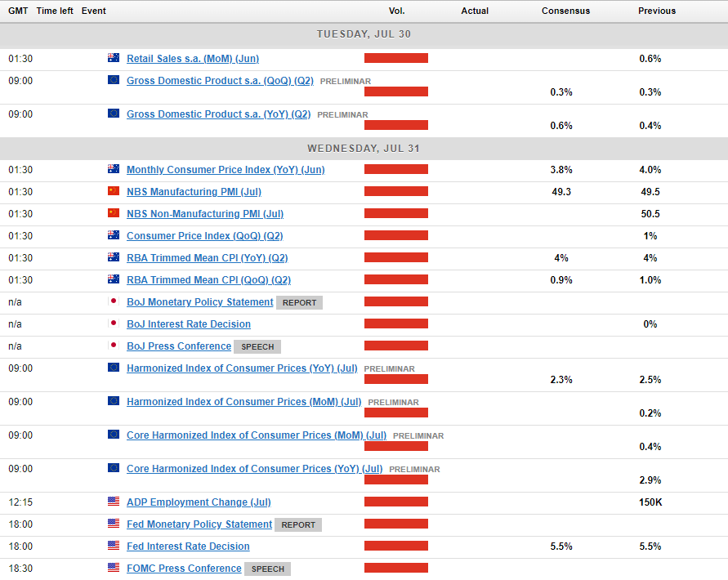The width and height of the screenshot is (728, 580).
Task: Open the FOMC Press Conference link
Action: pyautogui.click(x=184, y=569)
